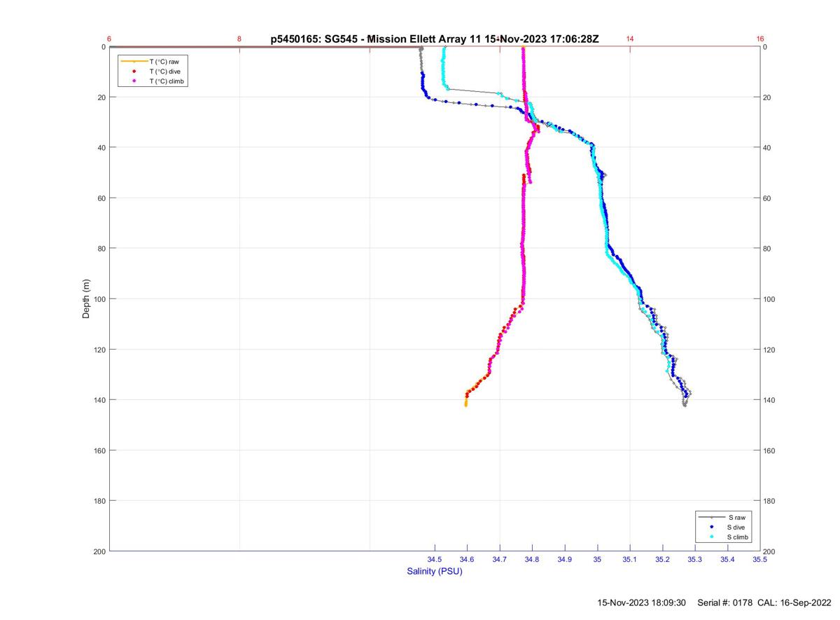Click salinity tick label 34.8
The width and height of the screenshot is (840, 620).
(x=532, y=559)
